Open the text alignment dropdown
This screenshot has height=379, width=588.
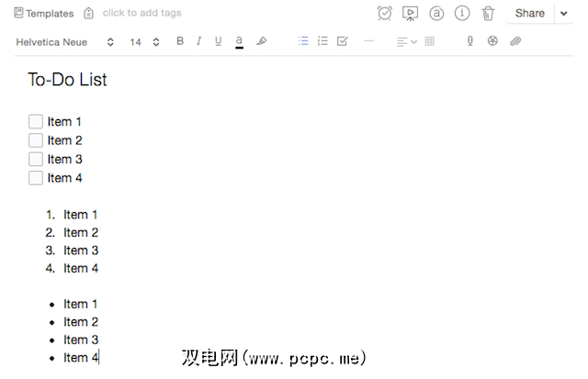click(406, 41)
